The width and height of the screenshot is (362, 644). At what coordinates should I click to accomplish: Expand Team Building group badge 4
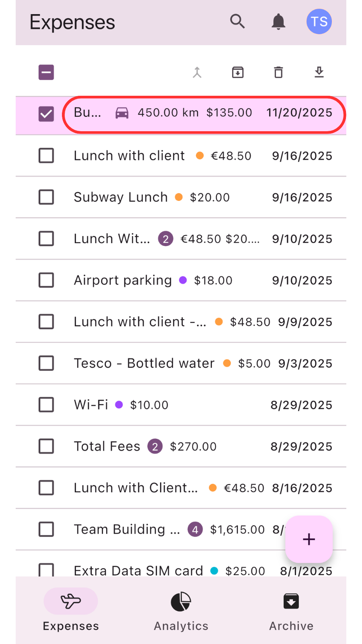click(195, 529)
